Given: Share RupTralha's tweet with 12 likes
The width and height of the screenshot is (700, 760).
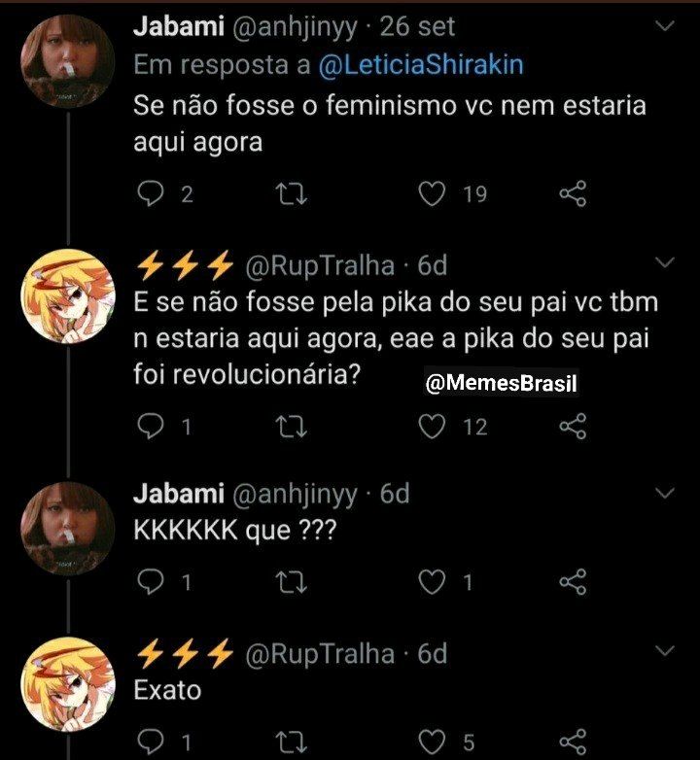Looking at the screenshot, I should point(573,427).
